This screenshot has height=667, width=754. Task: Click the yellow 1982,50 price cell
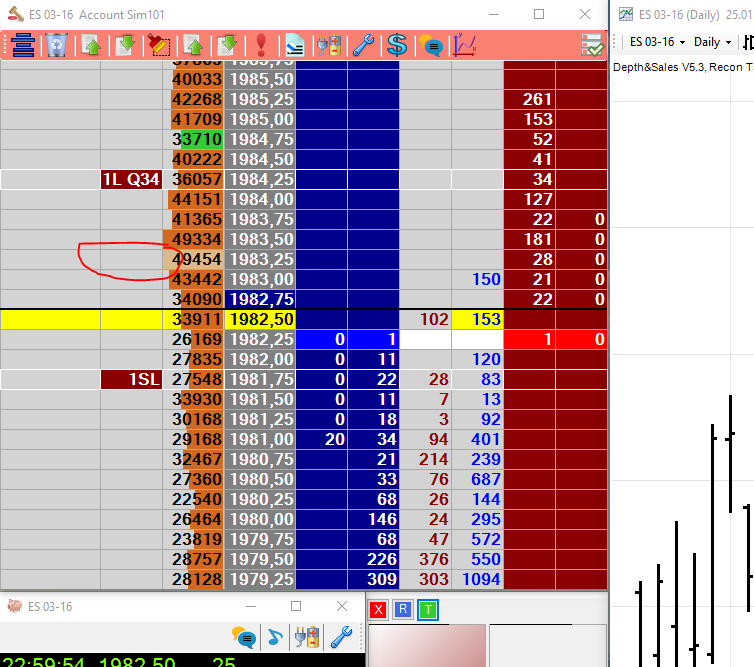[x=260, y=319]
